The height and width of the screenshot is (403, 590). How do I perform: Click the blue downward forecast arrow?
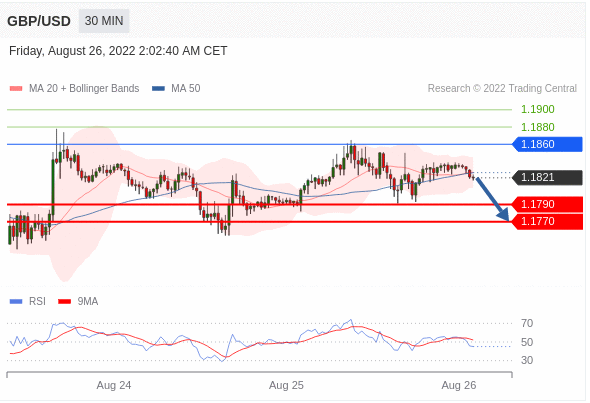pos(492,199)
